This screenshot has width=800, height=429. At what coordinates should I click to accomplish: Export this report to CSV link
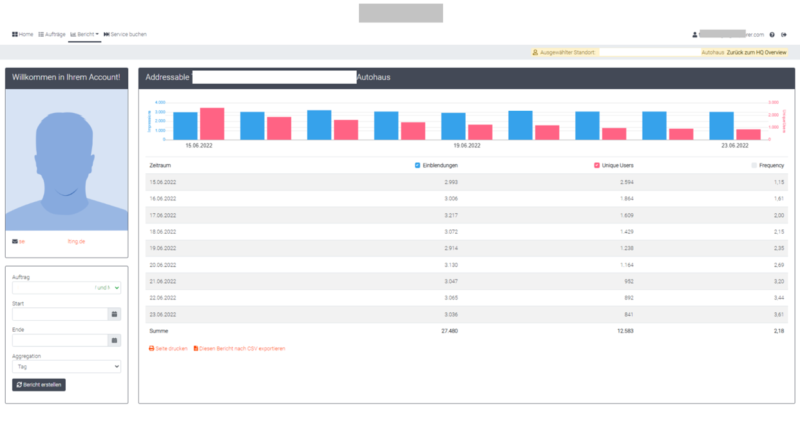click(x=239, y=348)
